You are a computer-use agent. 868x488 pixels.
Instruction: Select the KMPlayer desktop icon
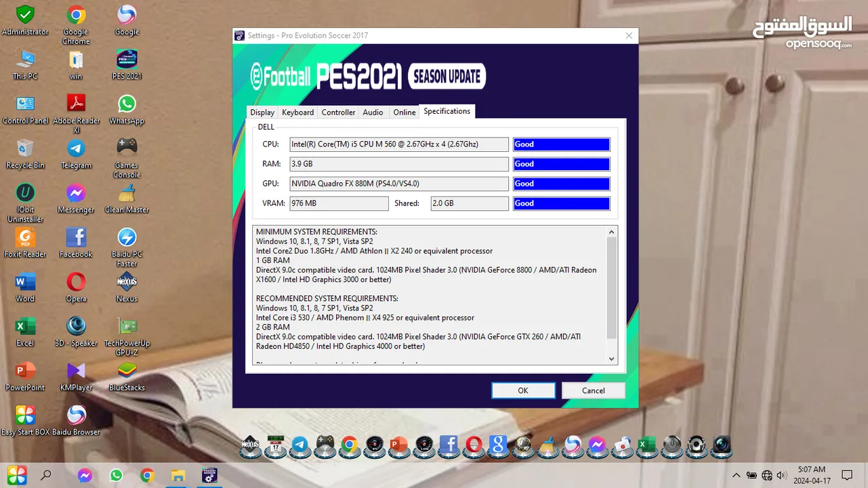click(76, 376)
